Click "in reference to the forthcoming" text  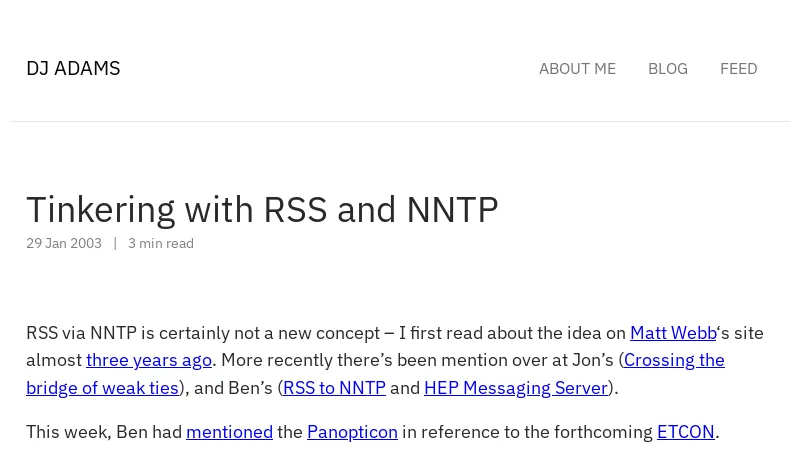[x=527, y=432]
